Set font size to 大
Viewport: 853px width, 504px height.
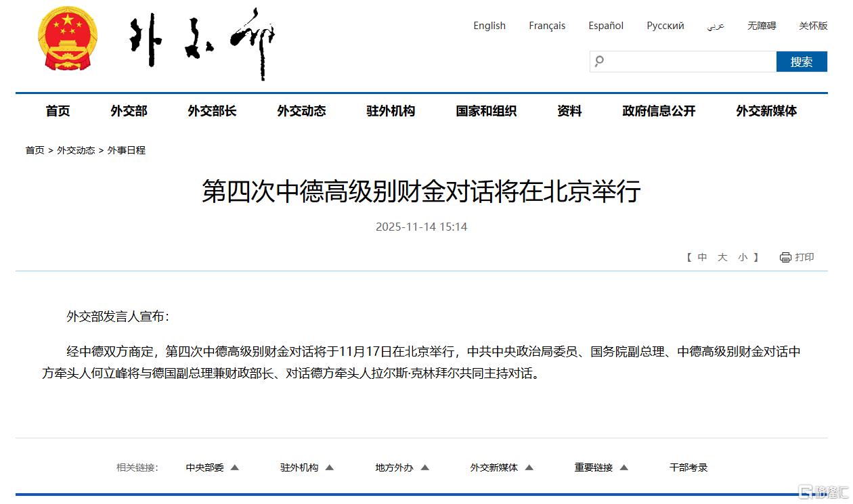[722, 258]
